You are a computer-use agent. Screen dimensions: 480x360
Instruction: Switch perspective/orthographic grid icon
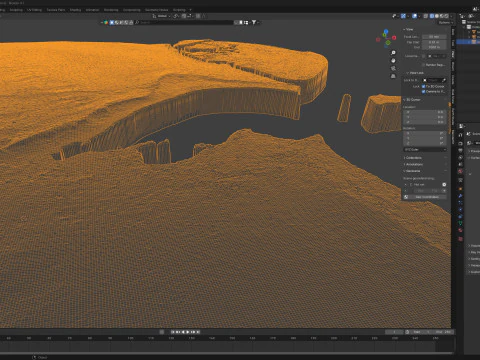click(393, 76)
